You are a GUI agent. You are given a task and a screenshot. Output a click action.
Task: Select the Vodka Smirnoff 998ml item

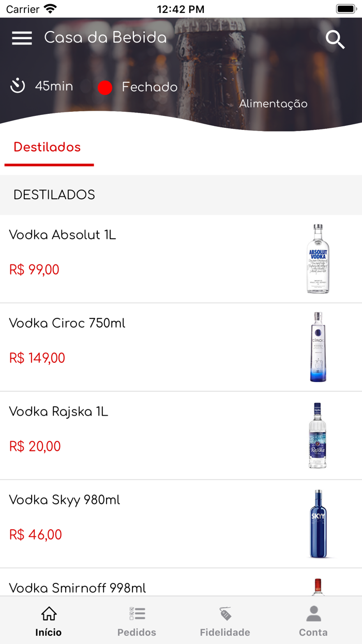pyautogui.click(x=78, y=588)
